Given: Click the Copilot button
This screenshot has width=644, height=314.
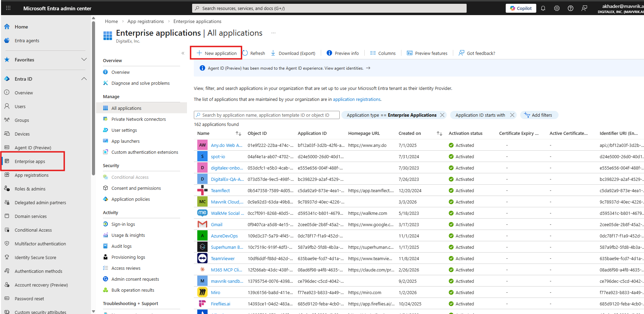Looking at the screenshot, I should (x=520, y=8).
